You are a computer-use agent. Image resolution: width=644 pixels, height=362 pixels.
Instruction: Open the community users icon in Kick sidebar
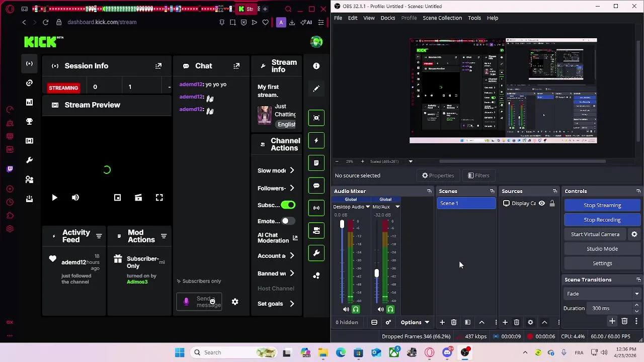[x=29, y=179]
